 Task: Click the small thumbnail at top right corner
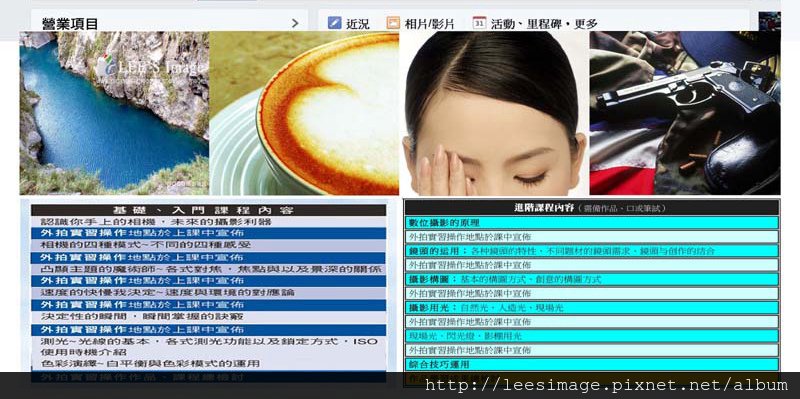click(769, 21)
